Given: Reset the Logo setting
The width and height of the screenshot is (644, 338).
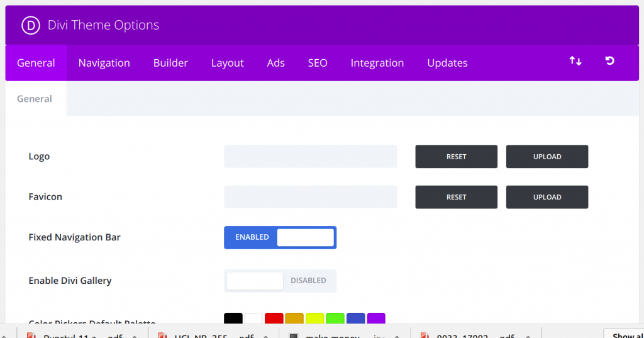Looking at the screenshot, I should pos(457,157).
